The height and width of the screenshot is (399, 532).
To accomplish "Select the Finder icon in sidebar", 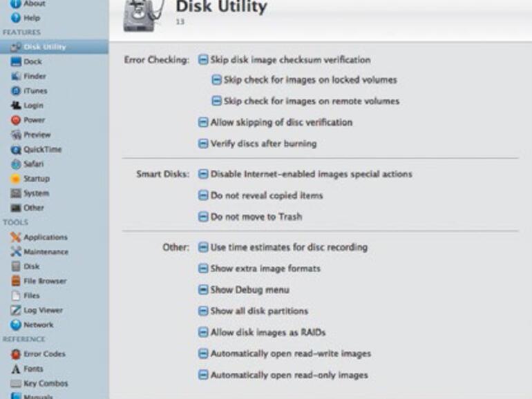I will 17,77.
